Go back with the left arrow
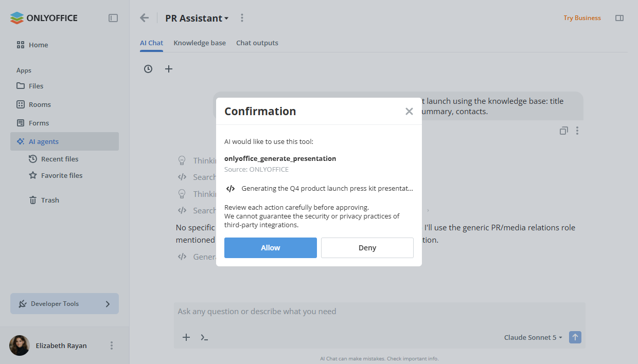638x364 pixels. (145, 18)
